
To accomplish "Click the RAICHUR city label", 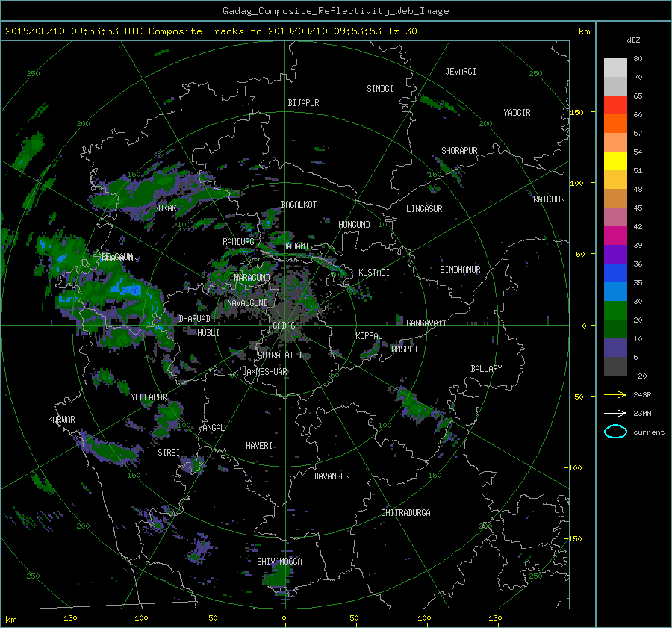I will pos(549,199).
